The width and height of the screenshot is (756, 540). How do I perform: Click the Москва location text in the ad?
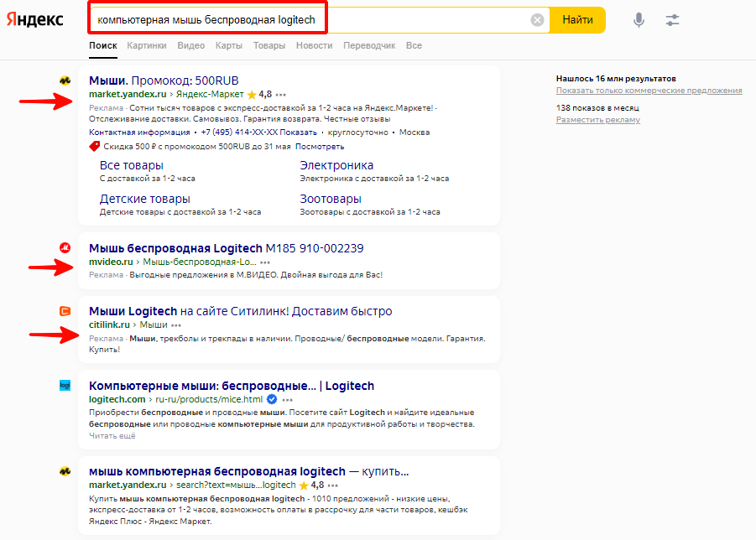pyautogui.click(x=414, y=132)
